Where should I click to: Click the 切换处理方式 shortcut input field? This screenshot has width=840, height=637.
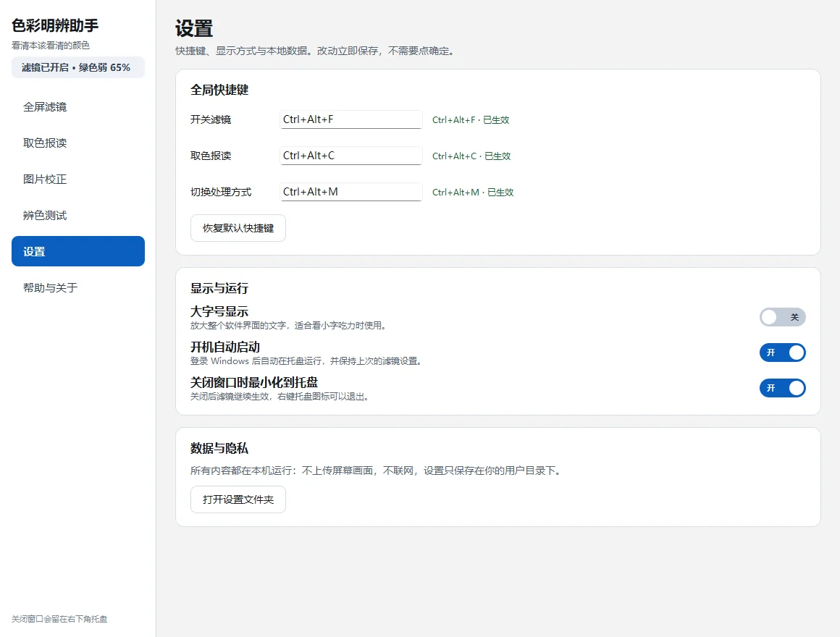(x=351, y=192)
